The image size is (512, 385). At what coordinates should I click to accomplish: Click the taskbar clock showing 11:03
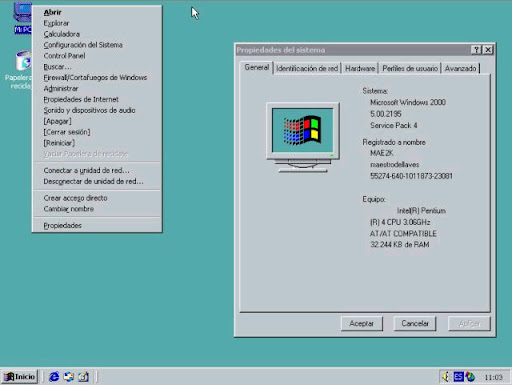tap(493, 377)
